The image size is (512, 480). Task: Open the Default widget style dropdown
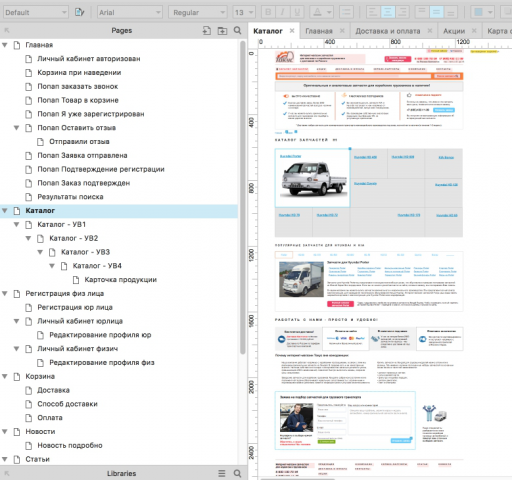36,13
